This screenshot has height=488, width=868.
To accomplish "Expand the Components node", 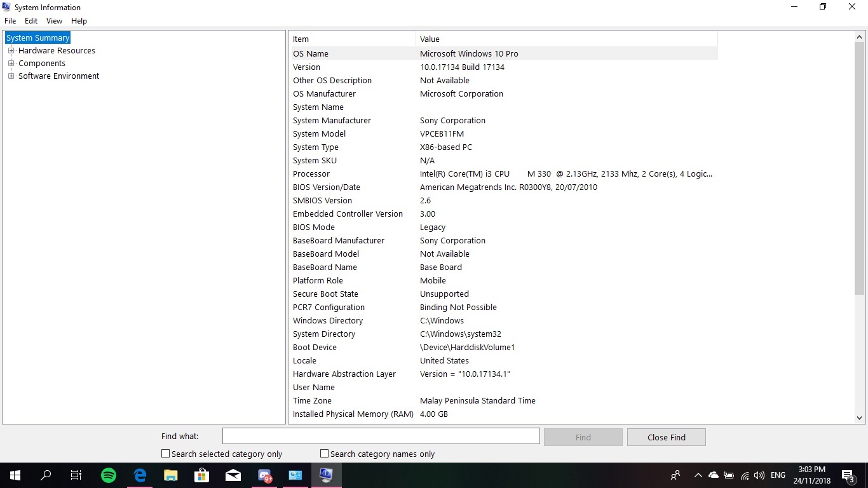I will (x=11, y=64).
